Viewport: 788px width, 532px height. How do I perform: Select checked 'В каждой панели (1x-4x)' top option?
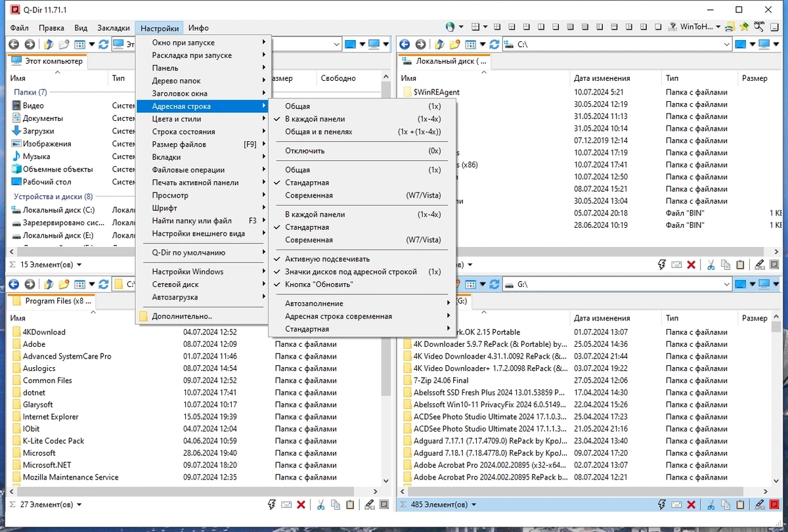point(362,119)
